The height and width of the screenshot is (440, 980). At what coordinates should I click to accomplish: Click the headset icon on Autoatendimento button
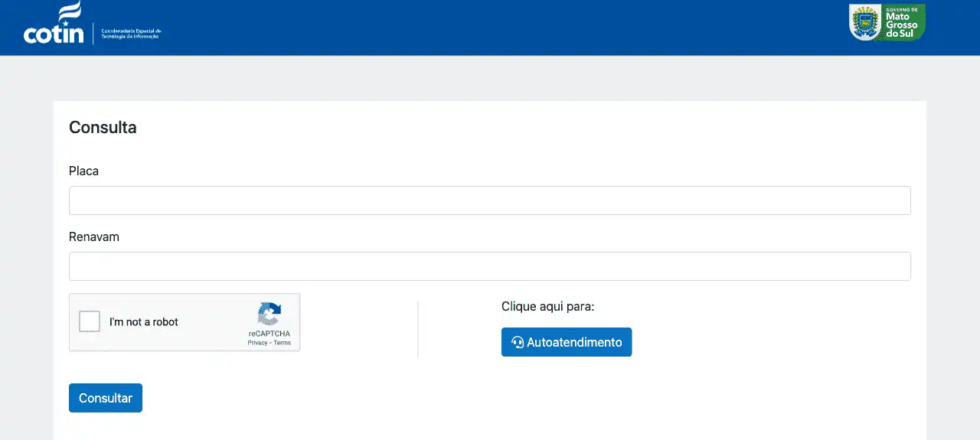click(518, 343)
